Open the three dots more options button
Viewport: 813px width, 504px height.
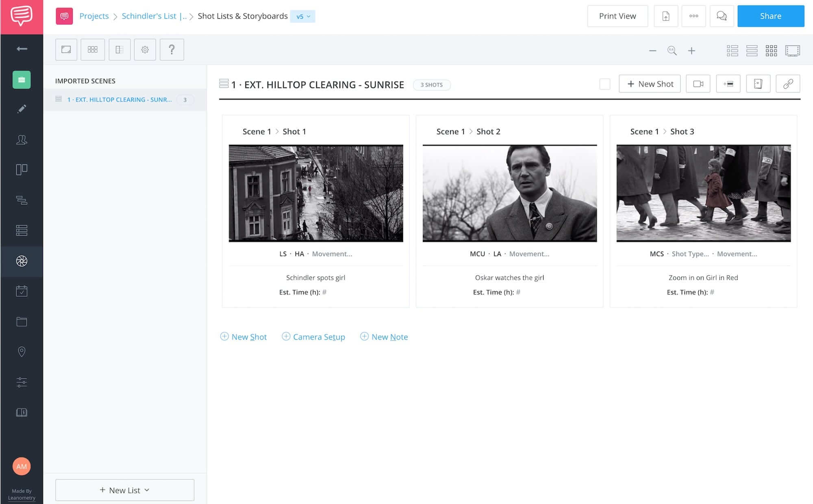click(x=694, y=16)
